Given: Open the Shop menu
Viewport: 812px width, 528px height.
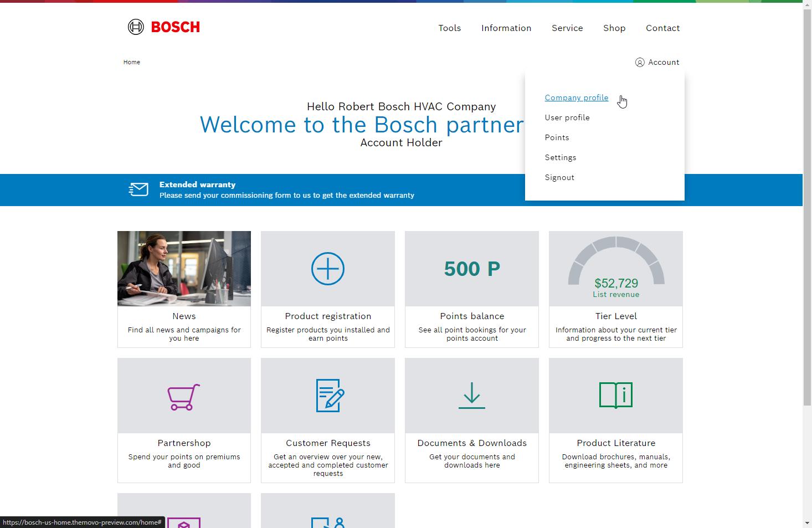Looking at the screenshot, I should (x=614, y=28).
